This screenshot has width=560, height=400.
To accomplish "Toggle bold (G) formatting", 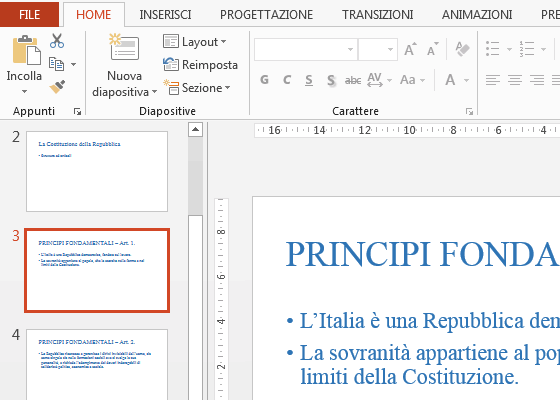I will [264, 80].
